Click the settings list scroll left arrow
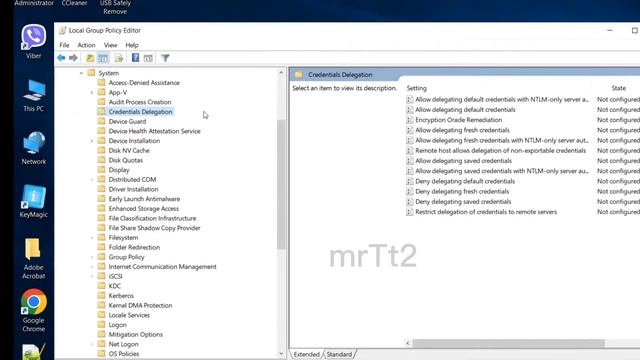This screenshot has width=640, height=360. pos(407,343)
